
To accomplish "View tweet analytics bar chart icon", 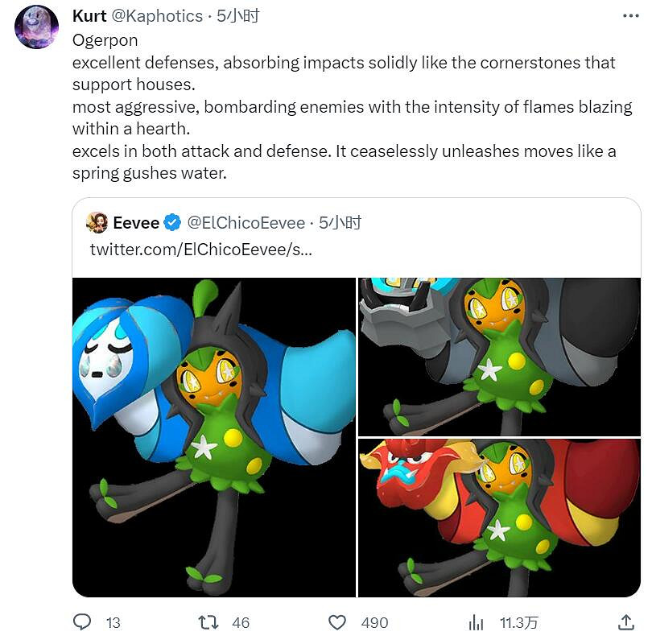I will (x=476, y=622).
